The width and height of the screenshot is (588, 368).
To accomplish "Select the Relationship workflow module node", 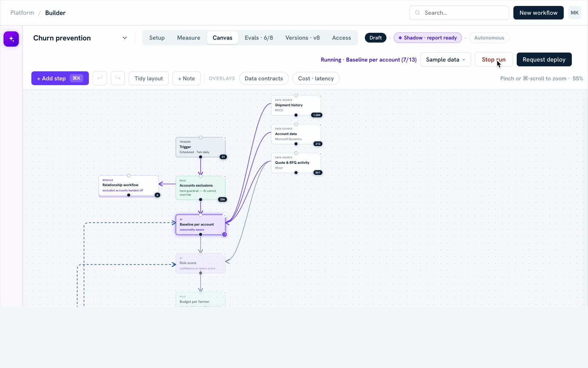I will [x=129, y=186].
